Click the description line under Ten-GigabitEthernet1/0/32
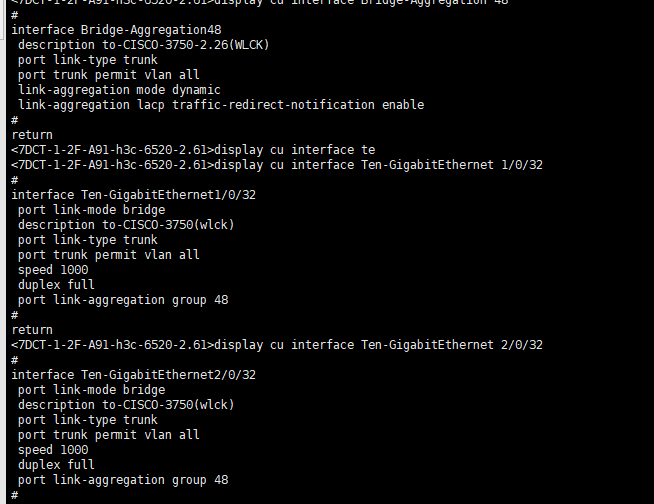The height and width of the screenshot is (504, 654). coord(126,225)
